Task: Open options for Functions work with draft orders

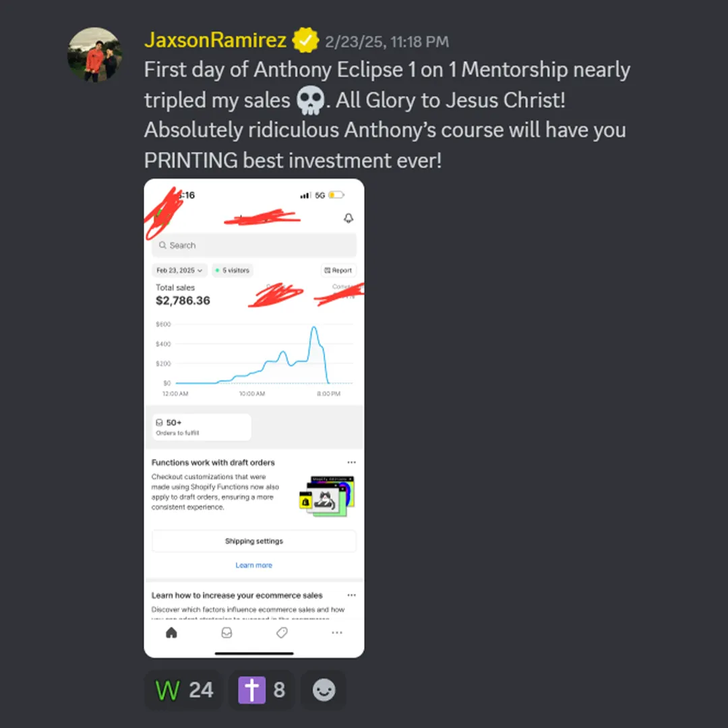Action: coord(351,462)
